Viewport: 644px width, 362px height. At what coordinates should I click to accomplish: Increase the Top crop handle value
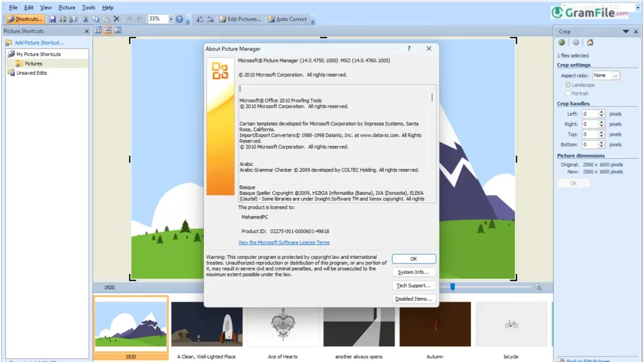pos(601,132)
